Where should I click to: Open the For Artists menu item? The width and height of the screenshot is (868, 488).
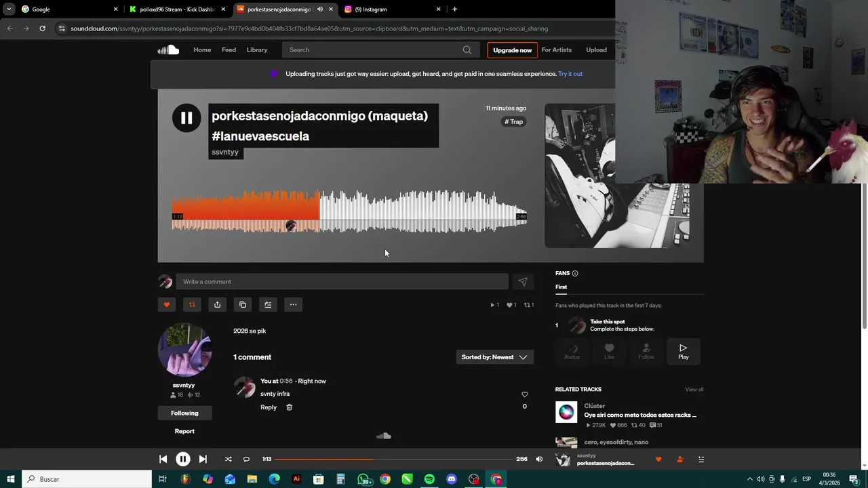click(x=557, y=49)
